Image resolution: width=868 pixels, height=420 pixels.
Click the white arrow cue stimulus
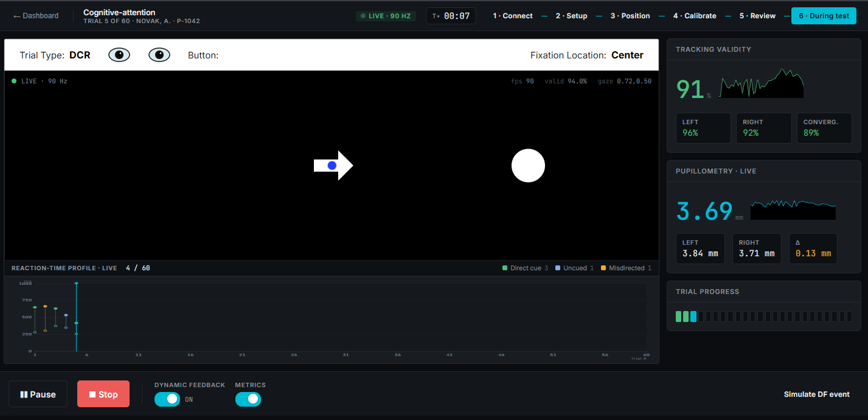pyautogui.click(x=333, y=165)
